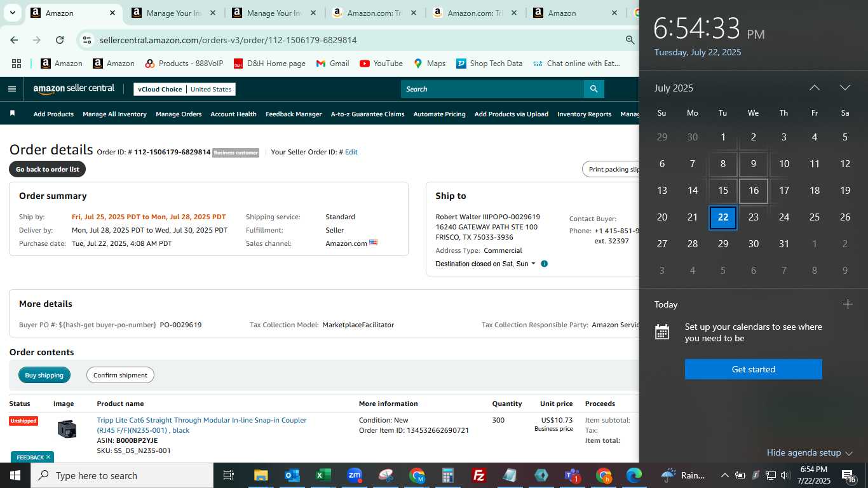The width and height of the screenshot is (868, 488).
Task: Open File Explorer from the taskbar
Action: 261,475
